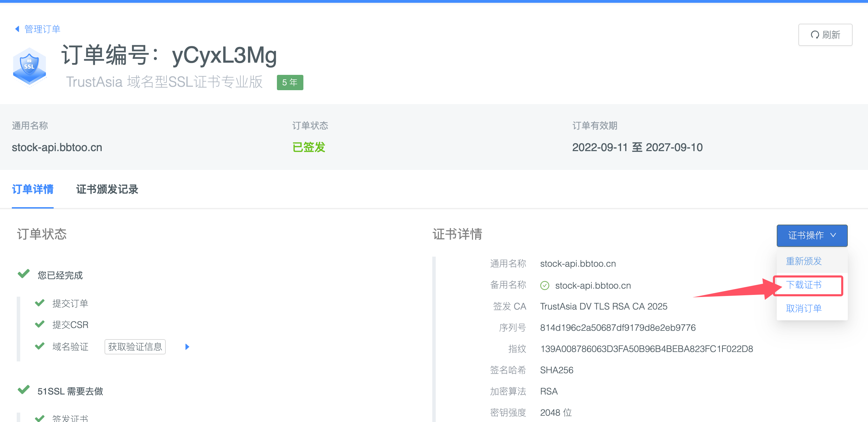Screen dimensions: 868x422
Task: Click the 获取验证信息 button
Action: point(135,347)
